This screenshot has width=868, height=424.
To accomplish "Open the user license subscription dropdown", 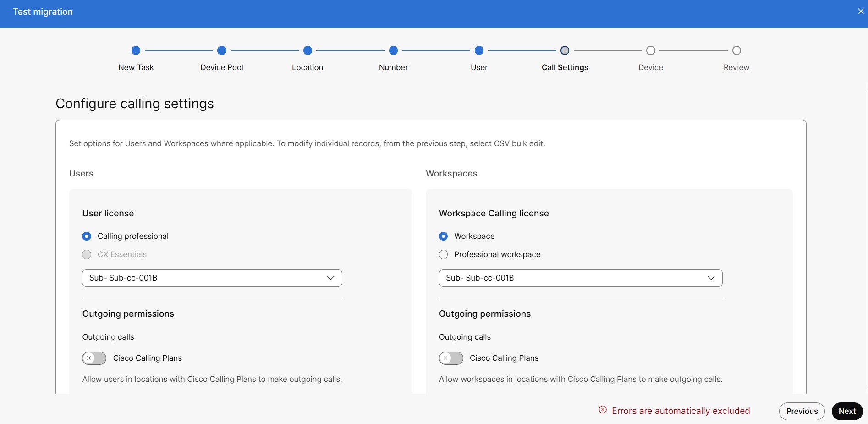I will point(212,278).
